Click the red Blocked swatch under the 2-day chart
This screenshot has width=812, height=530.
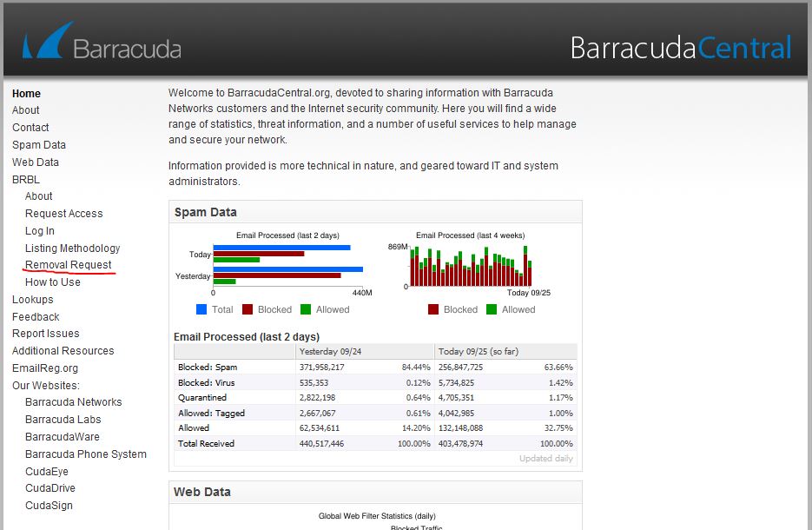[248, 309]
